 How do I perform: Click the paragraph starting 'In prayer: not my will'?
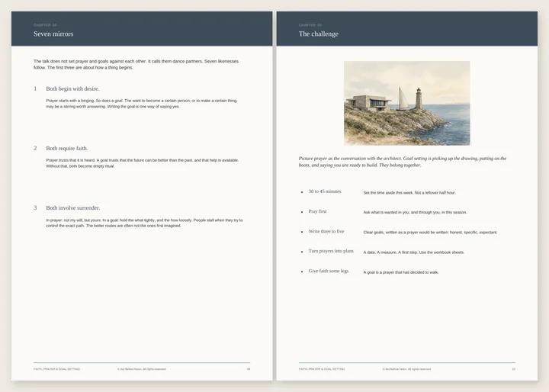point(144,223)
